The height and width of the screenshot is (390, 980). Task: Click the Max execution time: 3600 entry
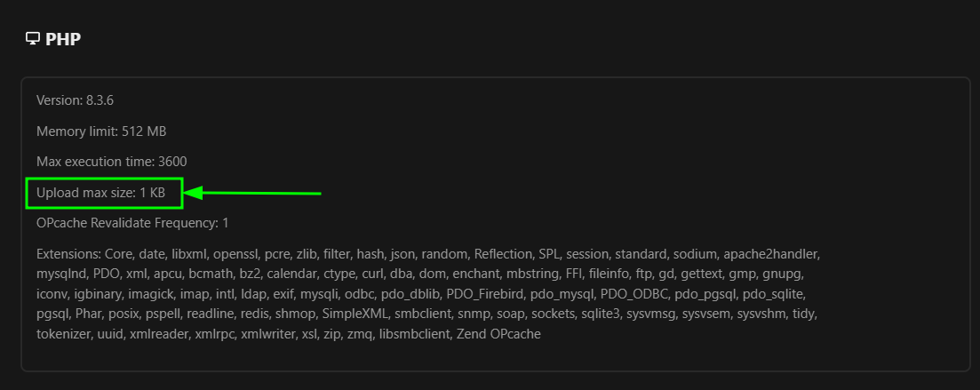(111, 162)
